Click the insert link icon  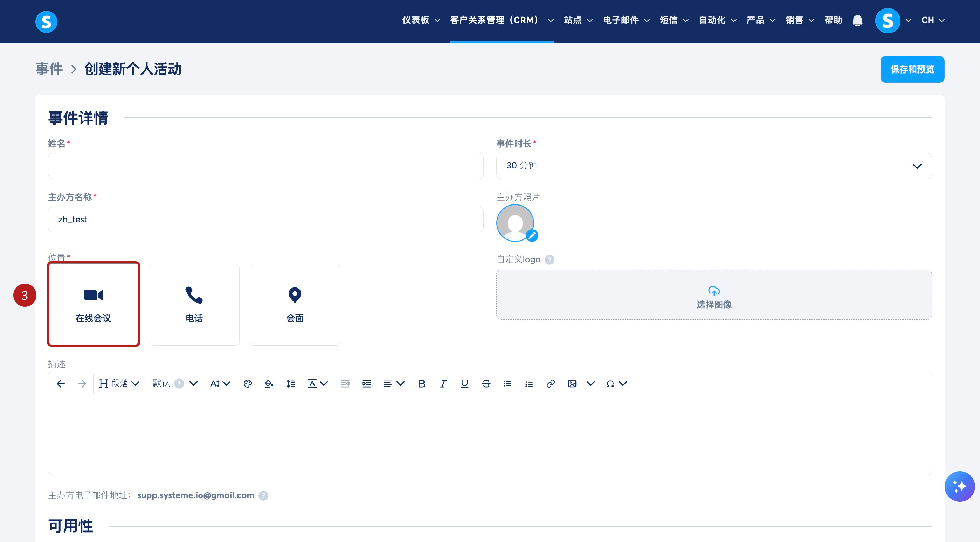(x=550, y=384)
